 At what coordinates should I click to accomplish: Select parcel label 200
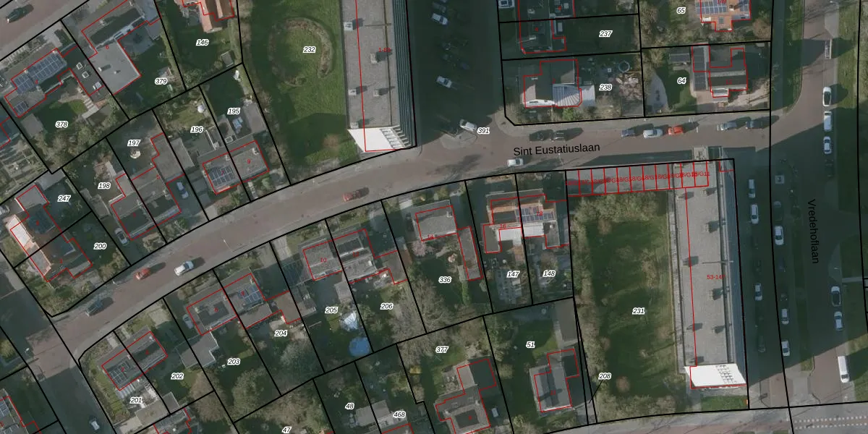100,246
